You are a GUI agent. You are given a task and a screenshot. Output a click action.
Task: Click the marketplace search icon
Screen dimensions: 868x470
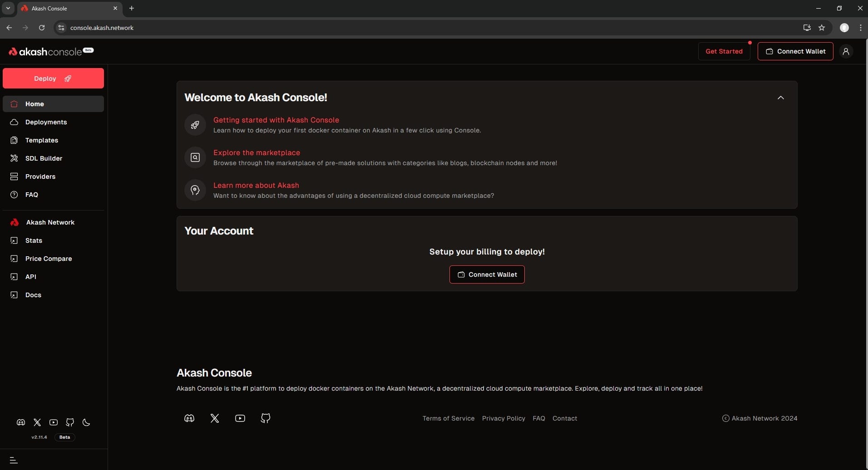tap(195, 157)
